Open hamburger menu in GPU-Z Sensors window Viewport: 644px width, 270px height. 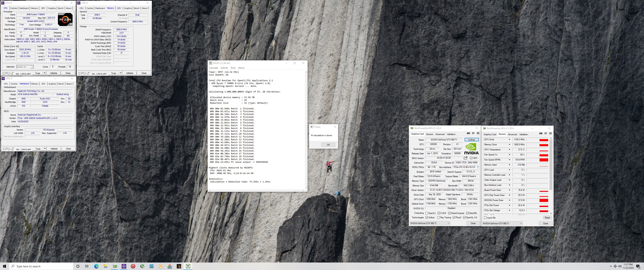[551, 133]
